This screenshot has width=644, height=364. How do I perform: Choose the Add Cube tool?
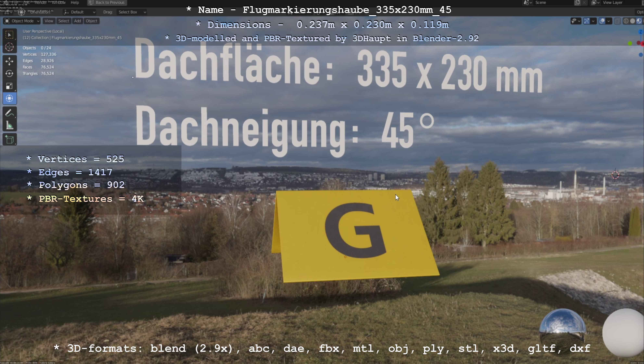(x=9, y=140)
